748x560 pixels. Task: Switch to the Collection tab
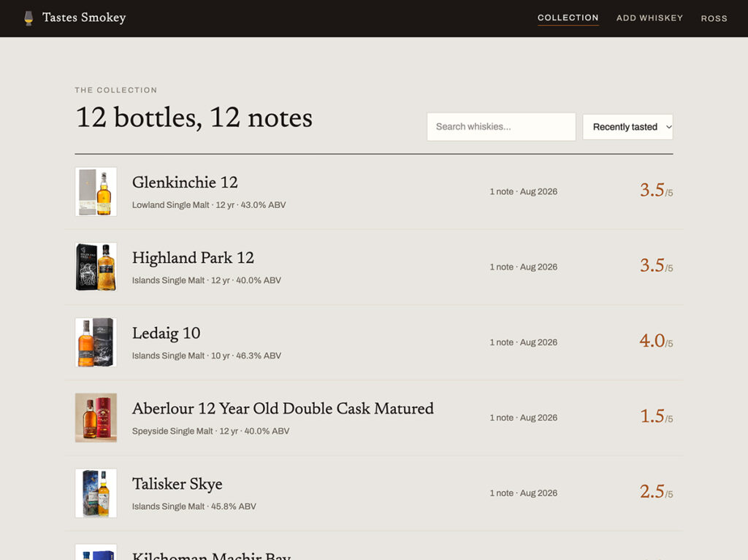pos(568,18)
